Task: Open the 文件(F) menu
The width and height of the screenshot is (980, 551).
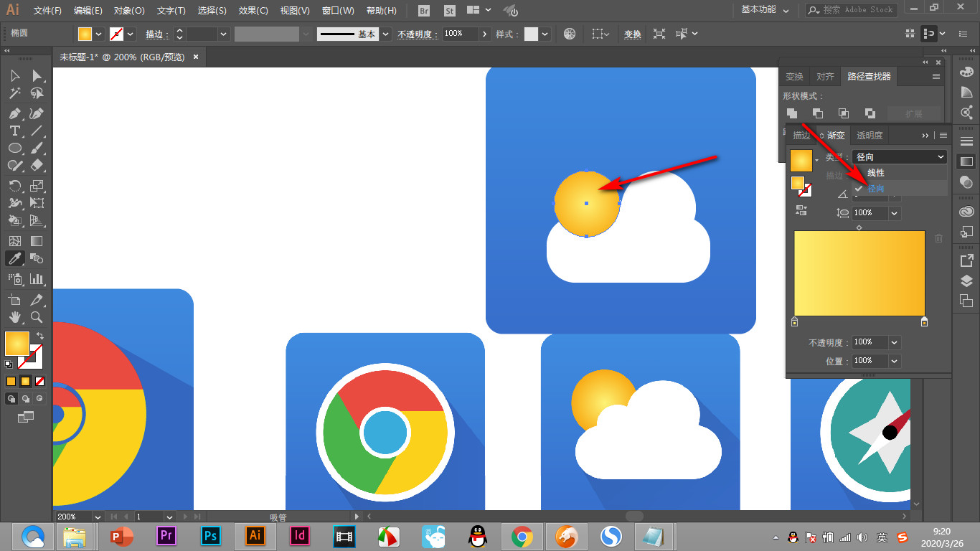Action: (47, 11)
